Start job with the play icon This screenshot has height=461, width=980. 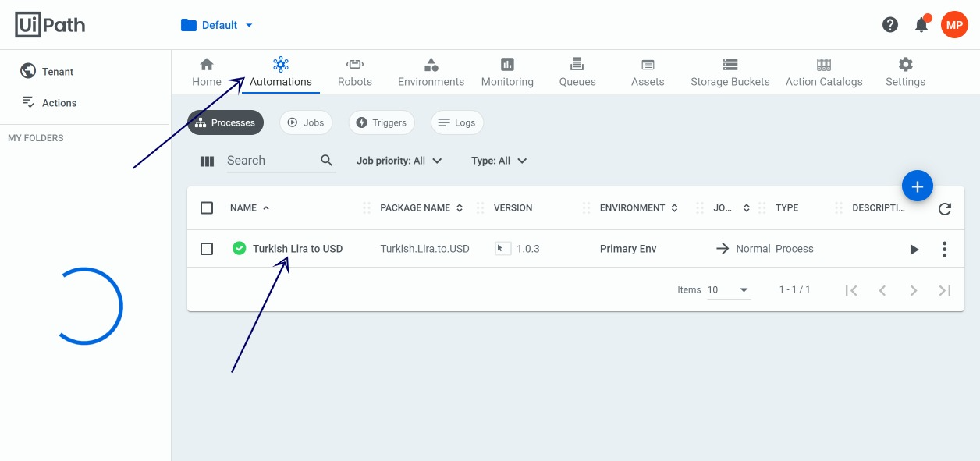pyautogui.click(x=914, y=250)
